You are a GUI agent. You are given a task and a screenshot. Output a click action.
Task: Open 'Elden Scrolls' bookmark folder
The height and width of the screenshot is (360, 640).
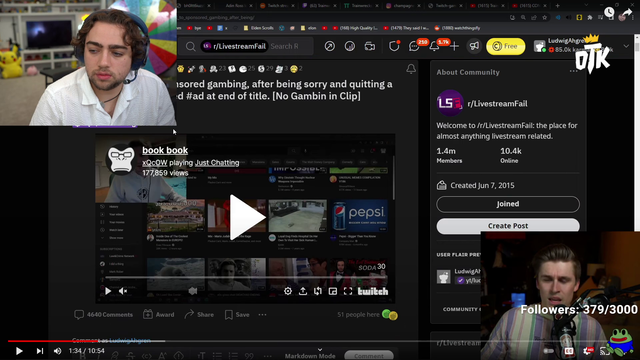(x=258, y=28)
